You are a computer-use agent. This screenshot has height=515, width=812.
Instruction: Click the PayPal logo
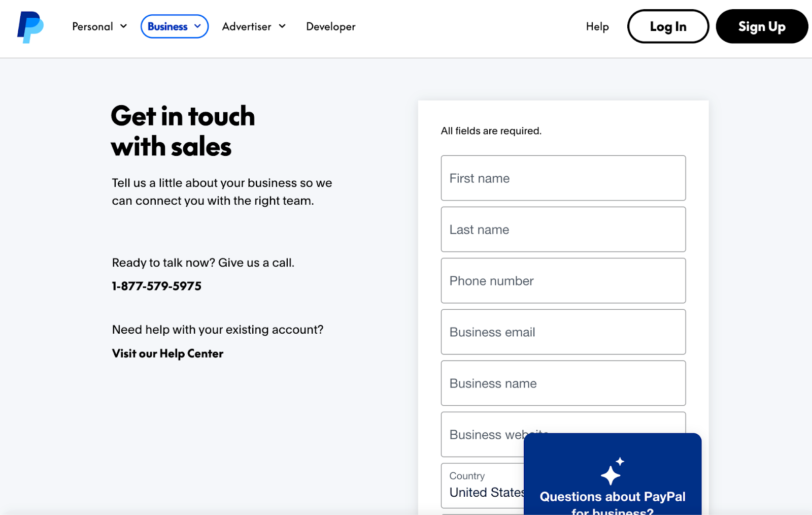(30, 27)
